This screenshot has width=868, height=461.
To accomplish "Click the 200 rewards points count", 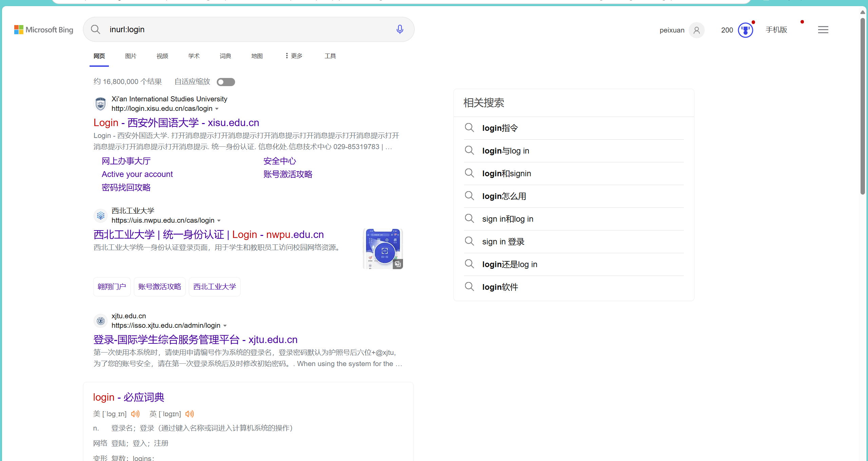I will click(x=727, y=30).
